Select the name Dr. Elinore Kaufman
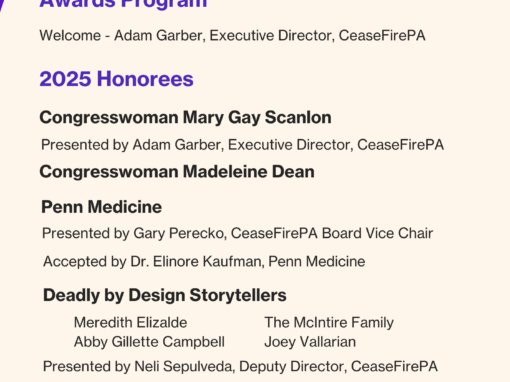Image resolution: width=510 pixels, height=382 pixels. 196,262
